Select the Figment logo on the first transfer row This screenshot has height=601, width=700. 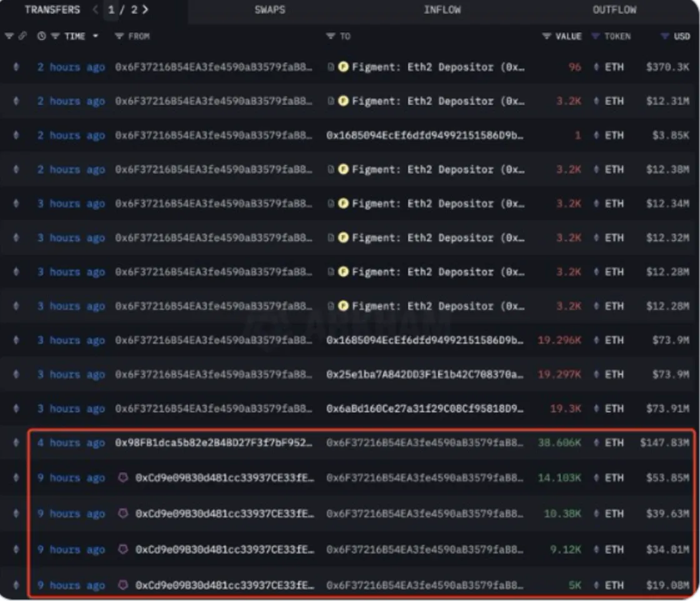[342, 67]
